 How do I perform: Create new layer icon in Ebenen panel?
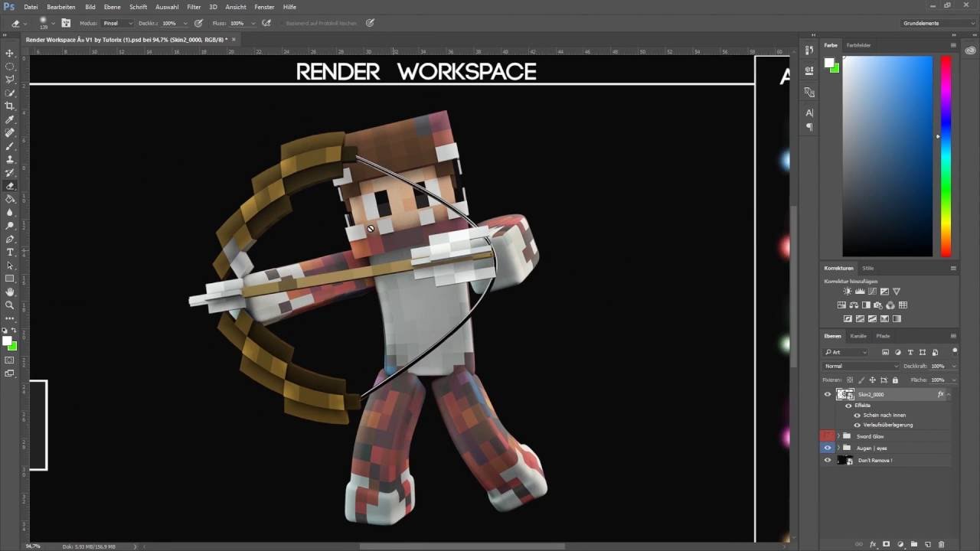coord(928,544)
